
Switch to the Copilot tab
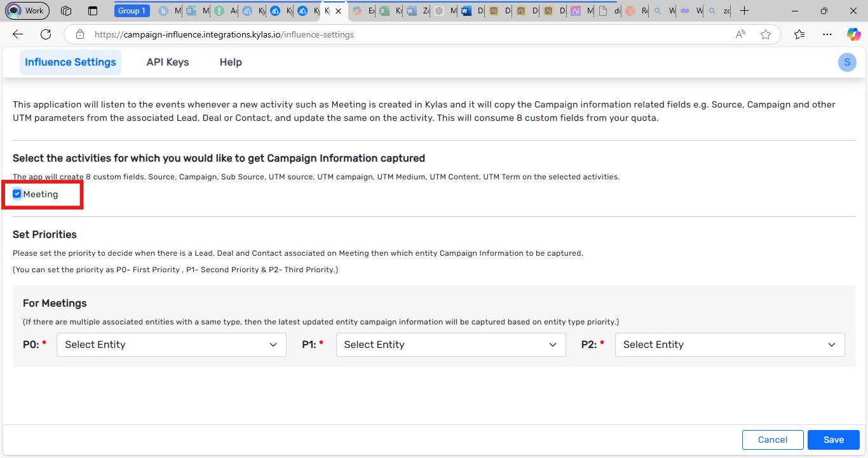(x=363, y=11)
